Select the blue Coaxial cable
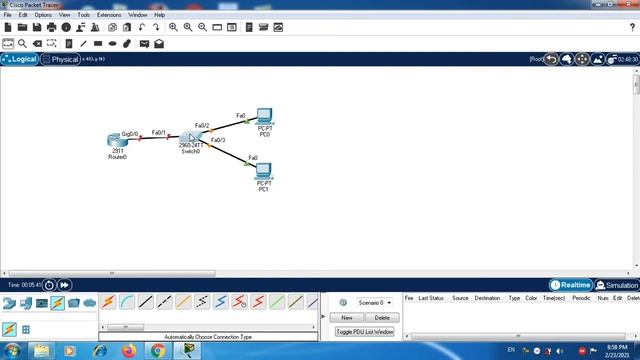Viewport: 640px width, 360px height. click(221, 302)
